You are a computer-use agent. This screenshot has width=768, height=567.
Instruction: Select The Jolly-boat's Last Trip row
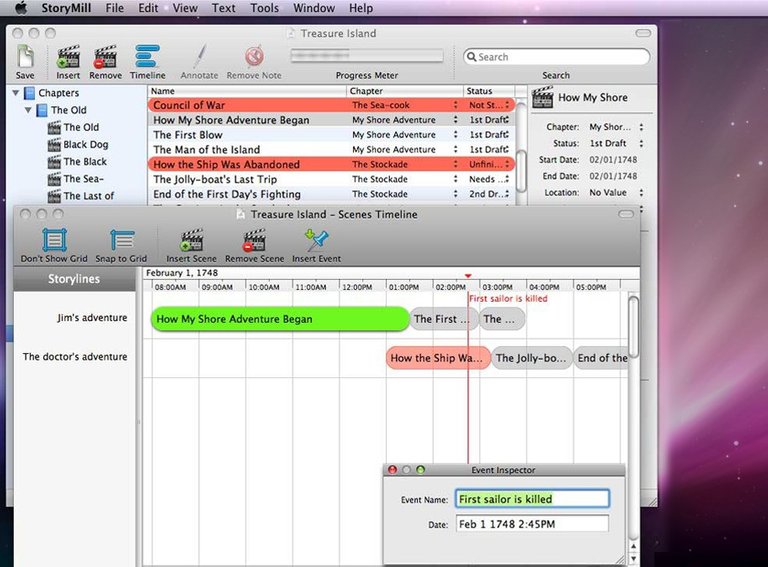point(331,179)
